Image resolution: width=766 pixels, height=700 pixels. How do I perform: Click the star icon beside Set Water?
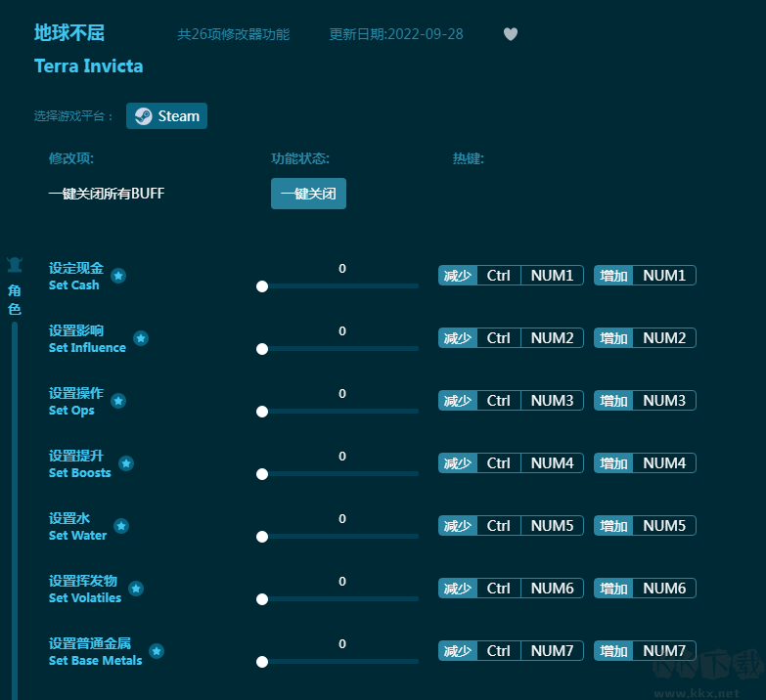pos(121,526)
